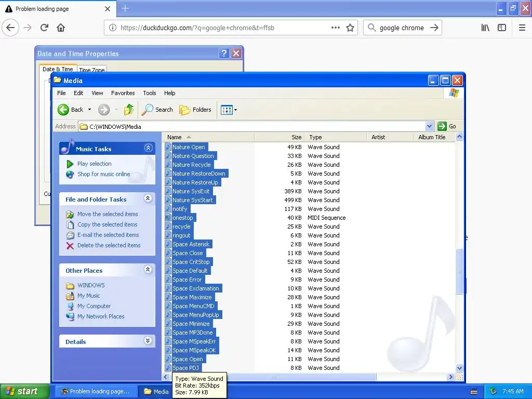Click the green Go arrow button
Image resolution: width=532 pixels, height=399 pixels.
click(x=442, y=126)
